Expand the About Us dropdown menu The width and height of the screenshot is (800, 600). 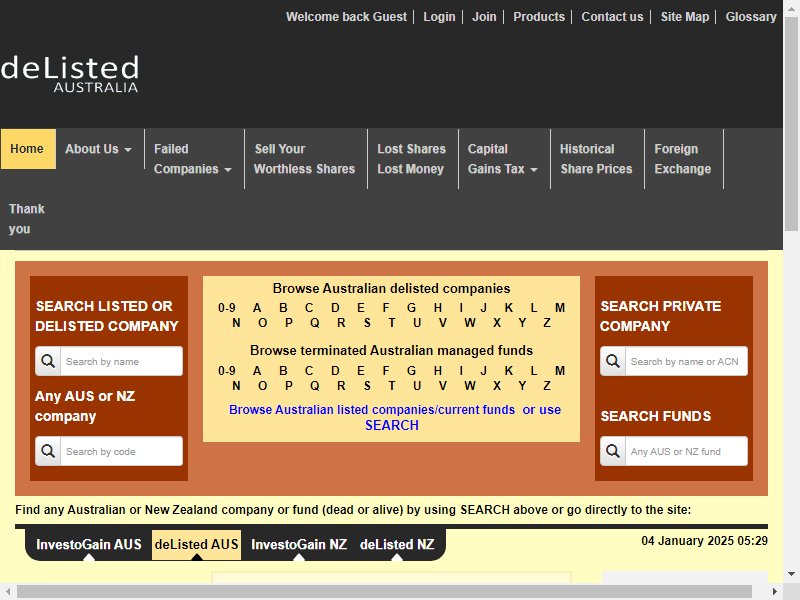pos(98,149)
